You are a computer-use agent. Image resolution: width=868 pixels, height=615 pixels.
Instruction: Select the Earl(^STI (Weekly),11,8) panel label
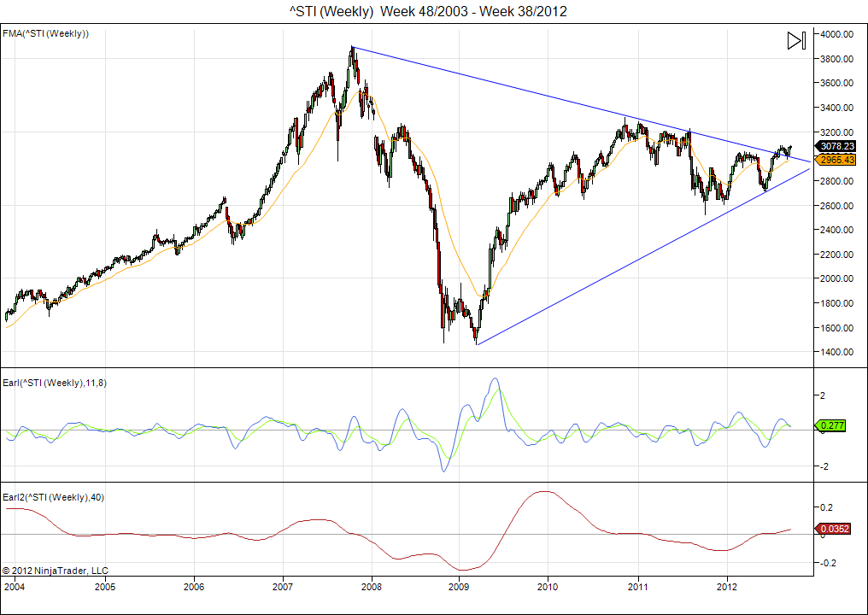(55, 382)
